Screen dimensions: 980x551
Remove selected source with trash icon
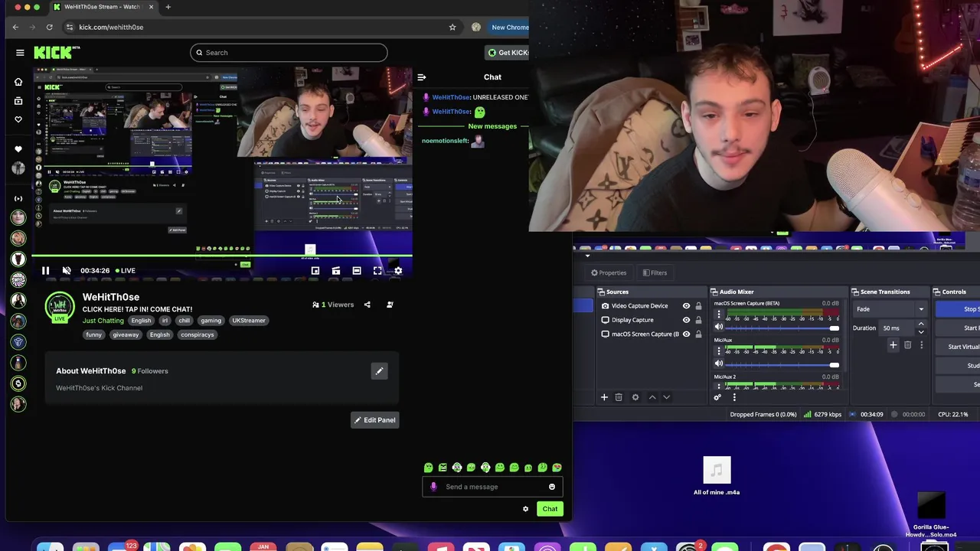(x=619, y=397)
